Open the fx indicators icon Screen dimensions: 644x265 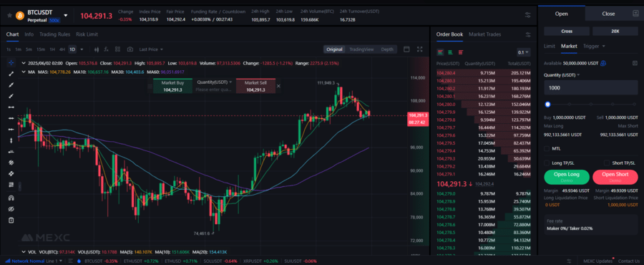click(x=107, y=49)
